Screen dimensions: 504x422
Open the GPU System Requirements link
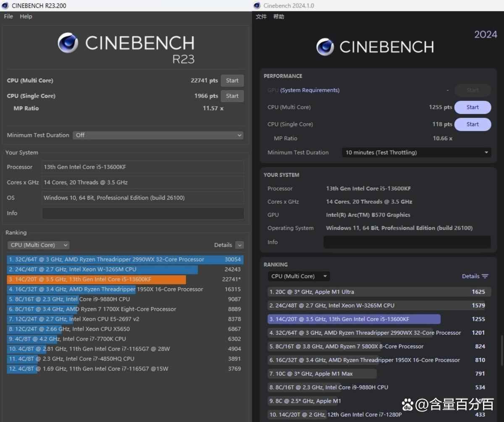310,90
